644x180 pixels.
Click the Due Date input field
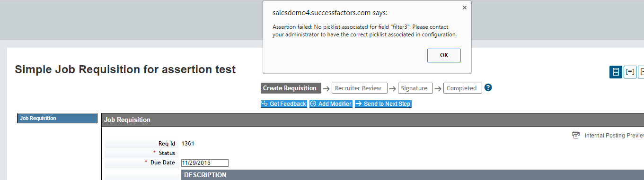pyautogui.click(x=205, y=163)
